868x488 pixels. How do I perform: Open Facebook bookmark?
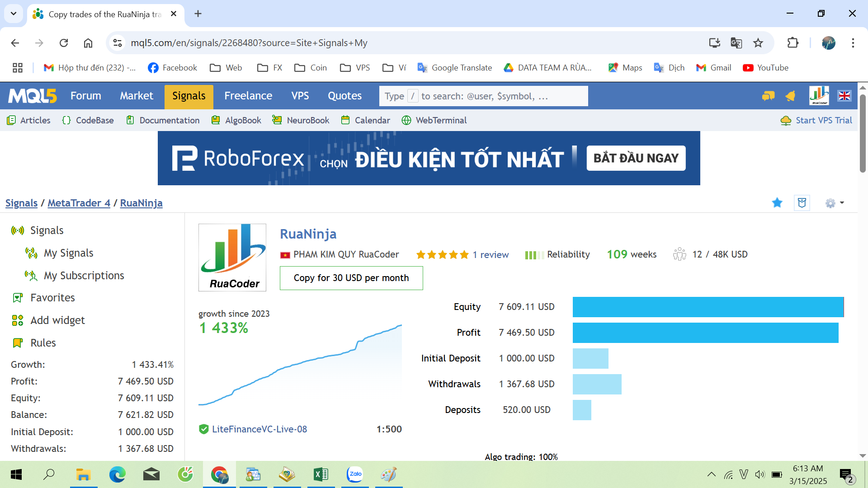(x=173, y=68)
